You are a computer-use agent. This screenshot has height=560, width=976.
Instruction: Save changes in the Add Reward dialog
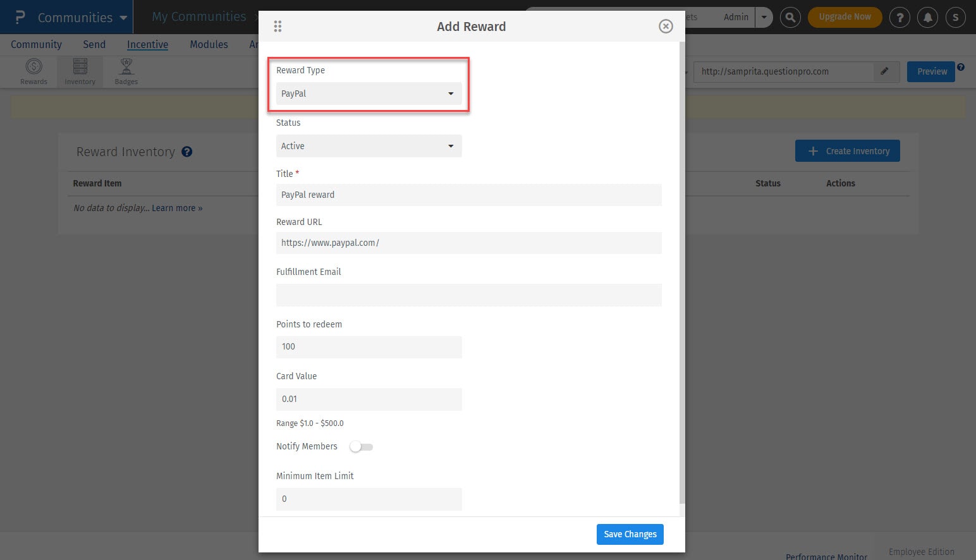(630, 534)
